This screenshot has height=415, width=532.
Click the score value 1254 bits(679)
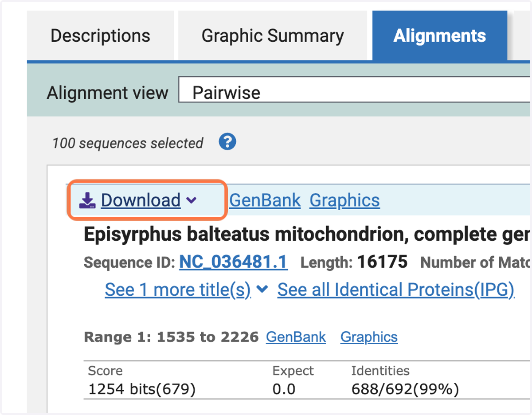(142, 389)
